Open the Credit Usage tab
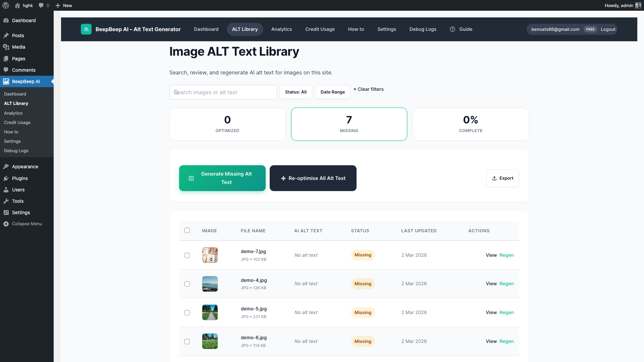 click(x=320, y=29)
